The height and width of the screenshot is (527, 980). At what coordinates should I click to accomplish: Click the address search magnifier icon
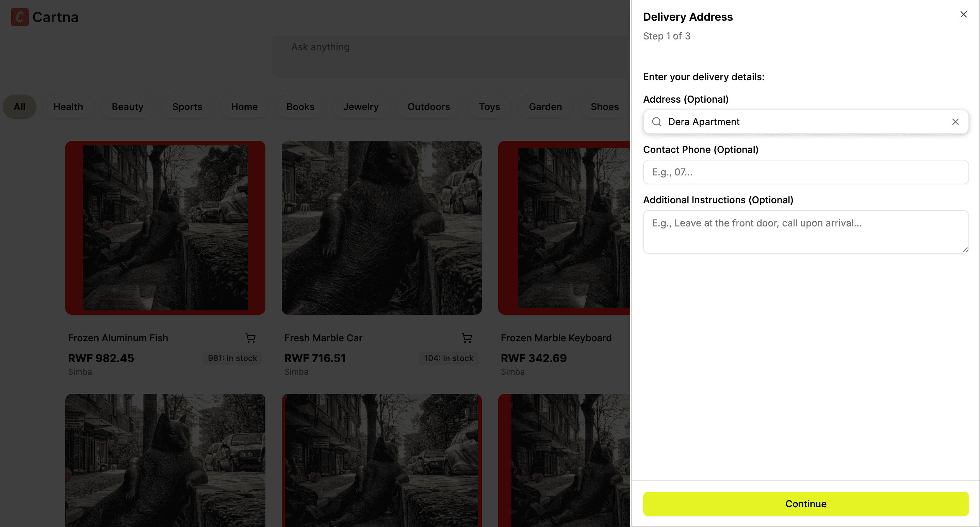point(657,122)
